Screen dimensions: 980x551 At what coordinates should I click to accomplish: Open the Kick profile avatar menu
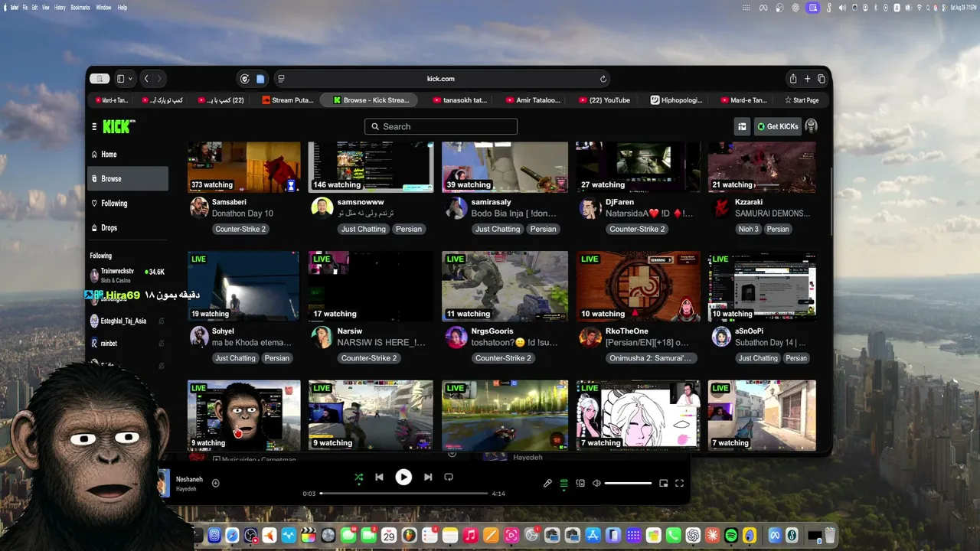click(812, 126)
